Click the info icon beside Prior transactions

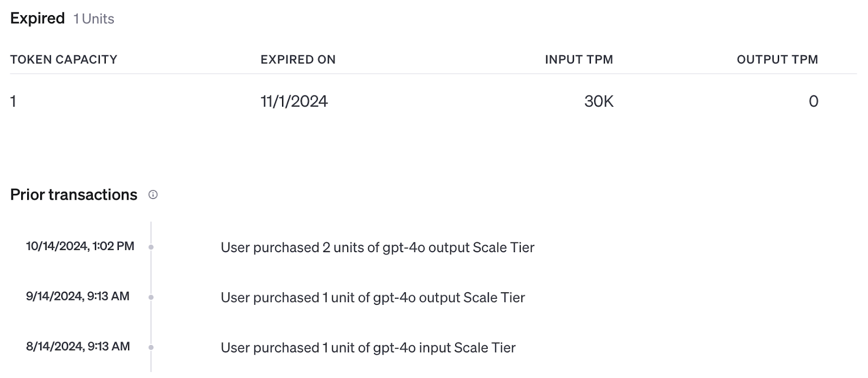[153, 195]
